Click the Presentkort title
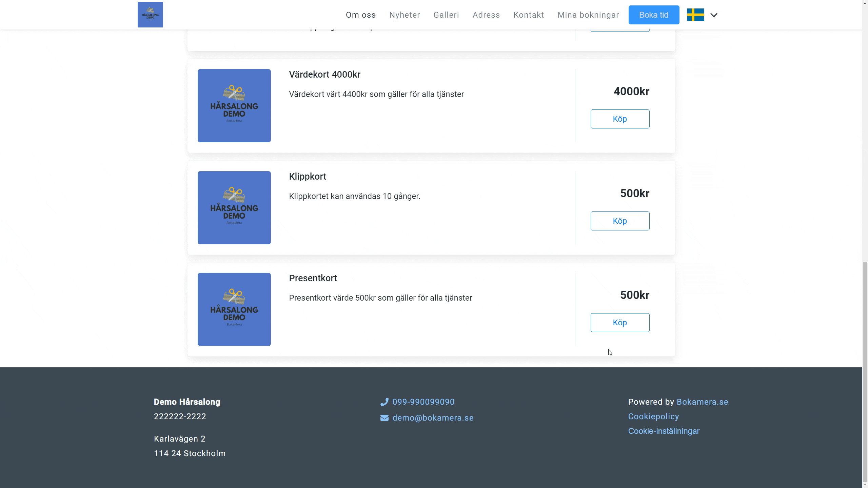The height and width of the screenshot is (488, 868). pyautogui.click(x=313, y=278)
